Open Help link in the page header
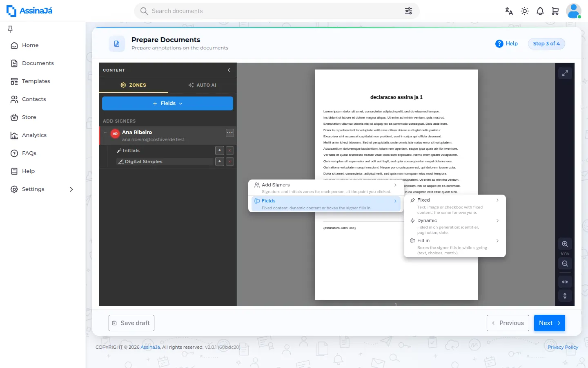Viewport: 588px width, 368px height. click(x=506, y=44)
